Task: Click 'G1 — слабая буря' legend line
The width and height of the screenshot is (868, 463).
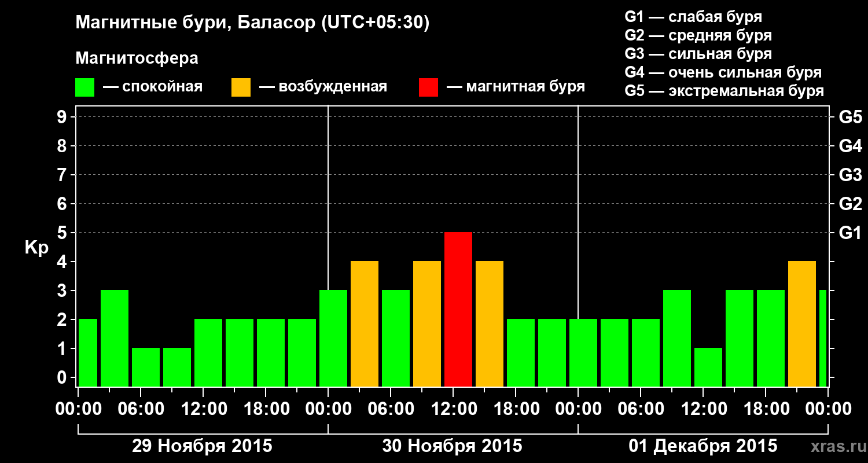Action: [693, 17]
